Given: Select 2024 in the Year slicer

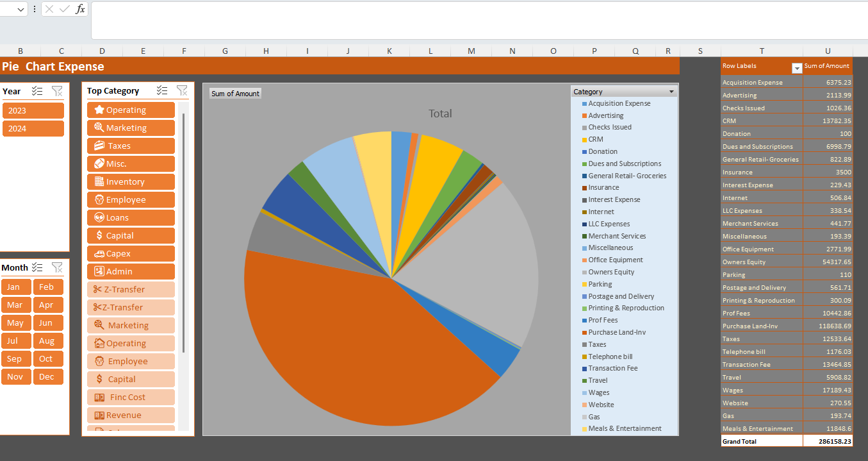Looking at the screenshot, I should click(x=33, y=128).
